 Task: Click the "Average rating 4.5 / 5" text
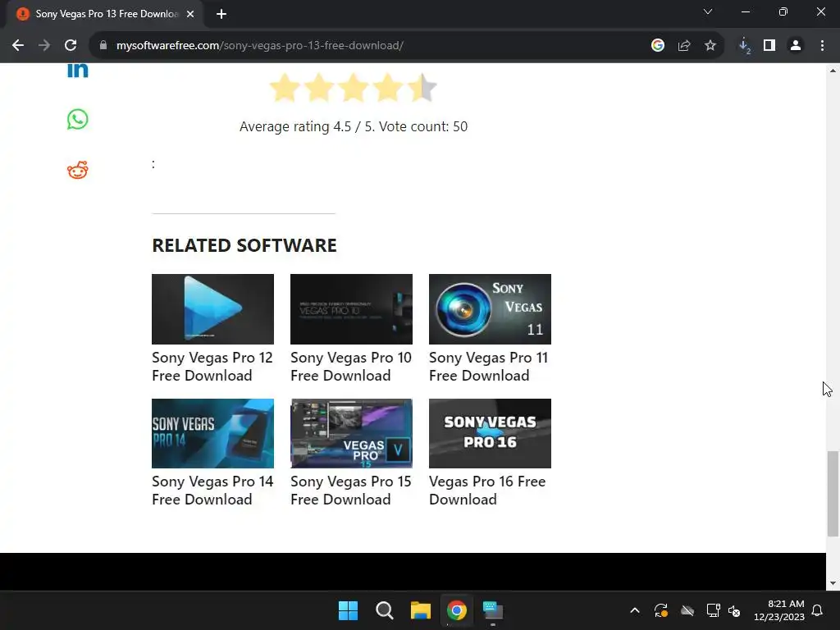pyautogui.click(x=307, y=126)
